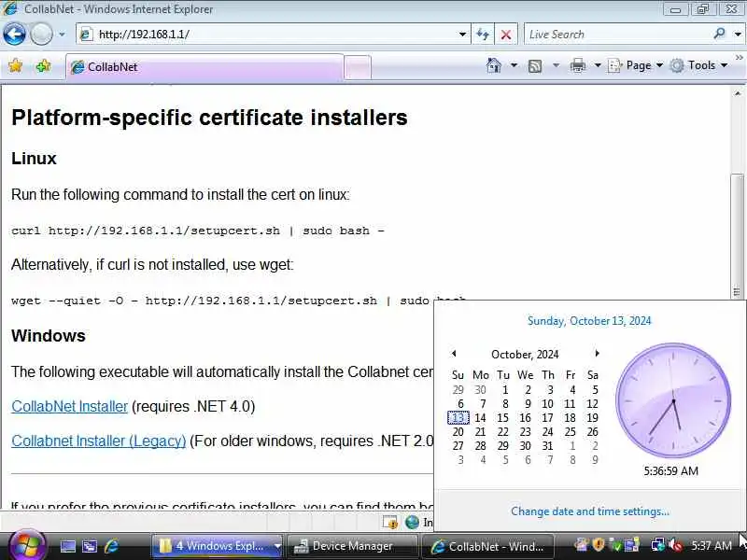The width and height of the screenshot is (747, 560).
Task: Open the recent pages dropdown beside Forward
Action: [62, 35]
